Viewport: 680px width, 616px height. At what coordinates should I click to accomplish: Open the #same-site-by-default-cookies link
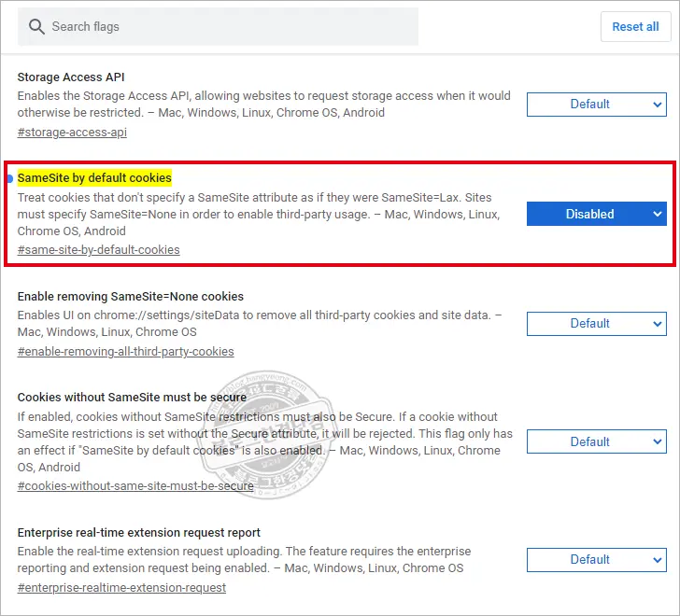tap(99, 250)
